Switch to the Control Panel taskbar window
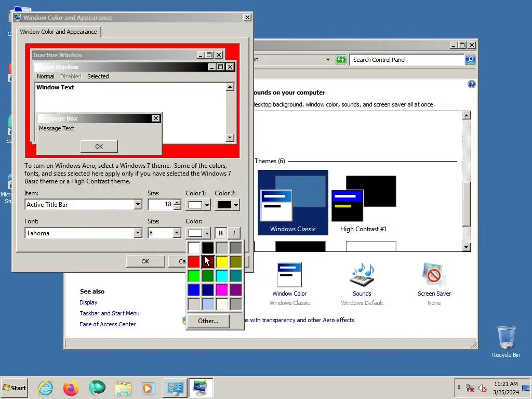This screenshot has width=532, height=399. tap(175, 388)
